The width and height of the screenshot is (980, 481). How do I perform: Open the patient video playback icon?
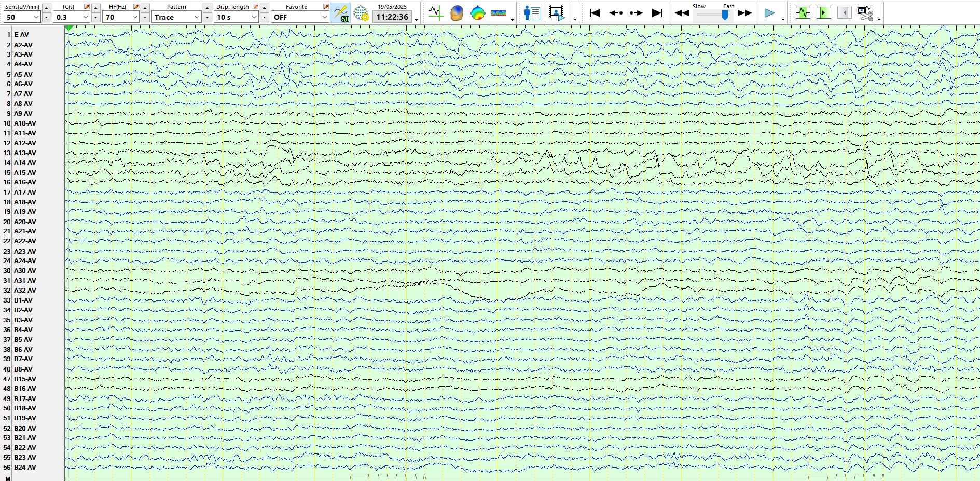pyautogui.click(x=556, y=13)
